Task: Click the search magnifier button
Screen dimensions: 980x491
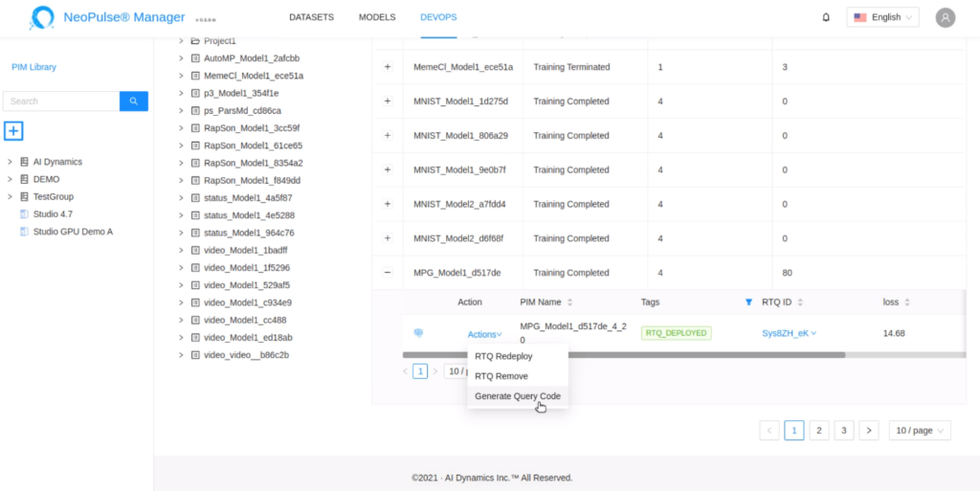Action: 134,100
